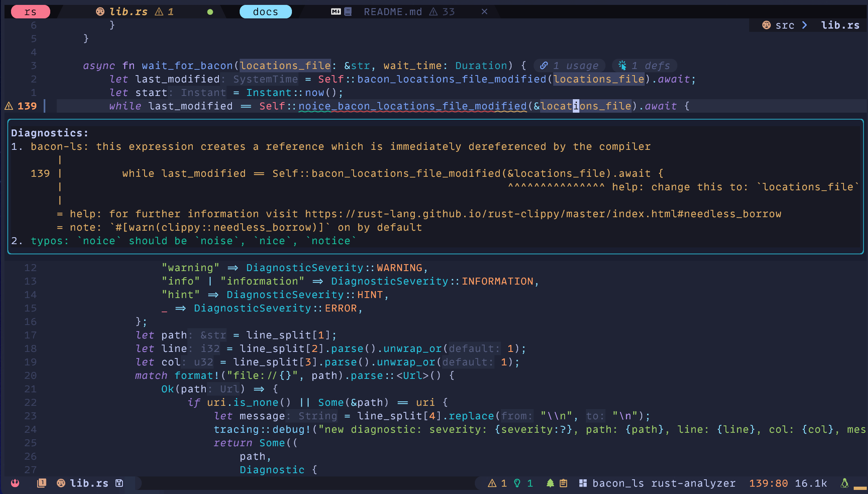Click the cursor position 139:80 indicator
The image size is (868, 494).
coord(768,483)
